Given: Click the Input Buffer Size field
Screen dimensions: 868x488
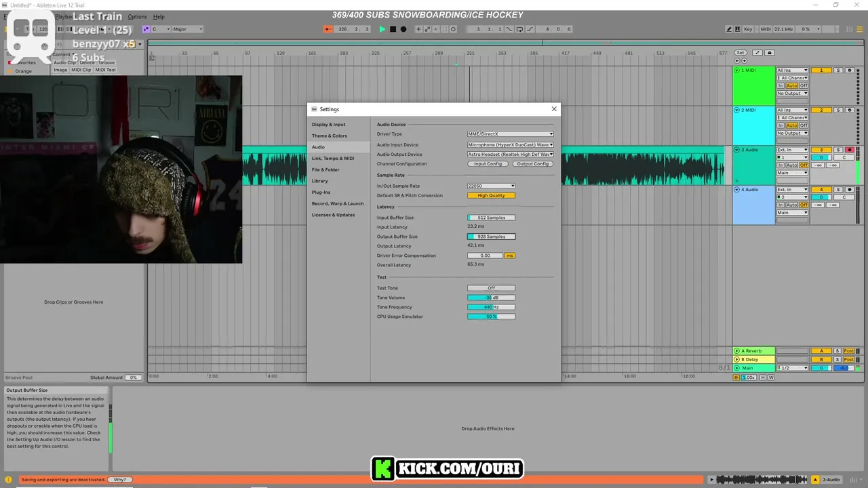Looking at the screenshot, I should point(491,218).
